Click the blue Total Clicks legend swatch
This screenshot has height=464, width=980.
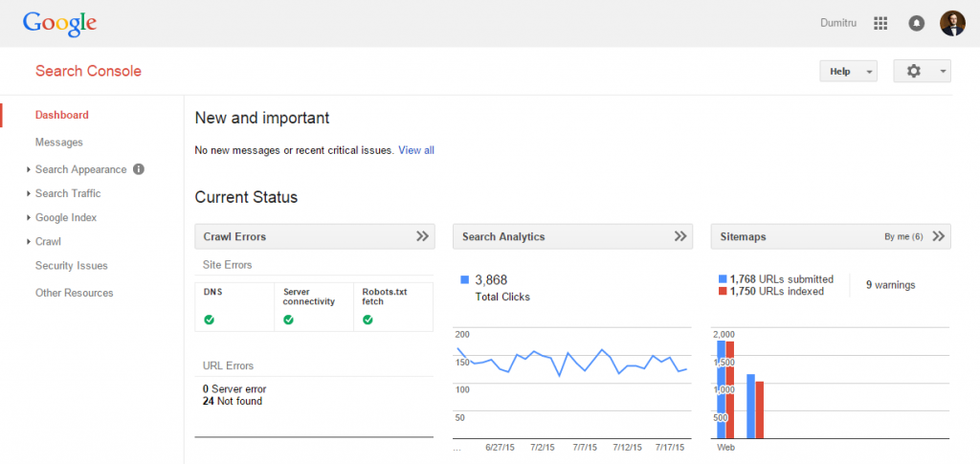tap(465, 280)
